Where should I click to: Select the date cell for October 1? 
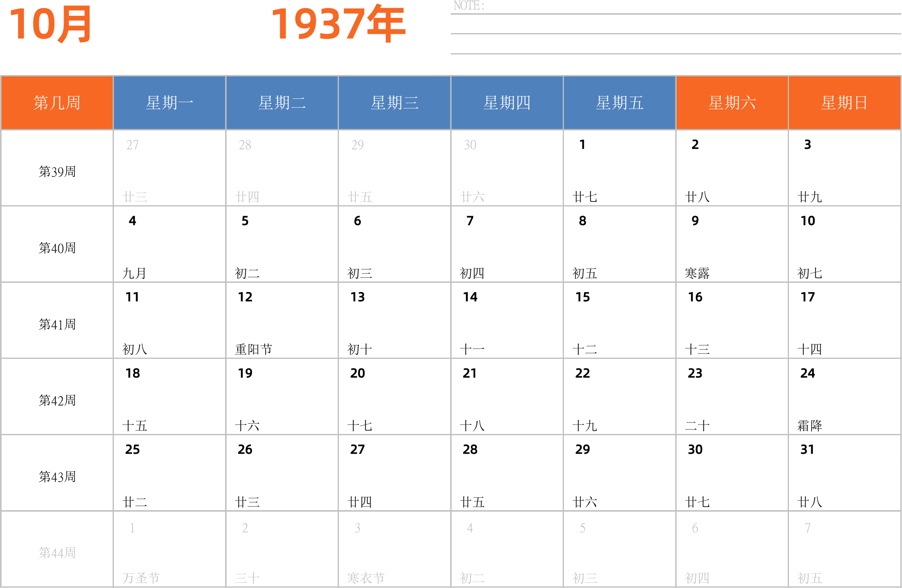(x=619, y=168)
